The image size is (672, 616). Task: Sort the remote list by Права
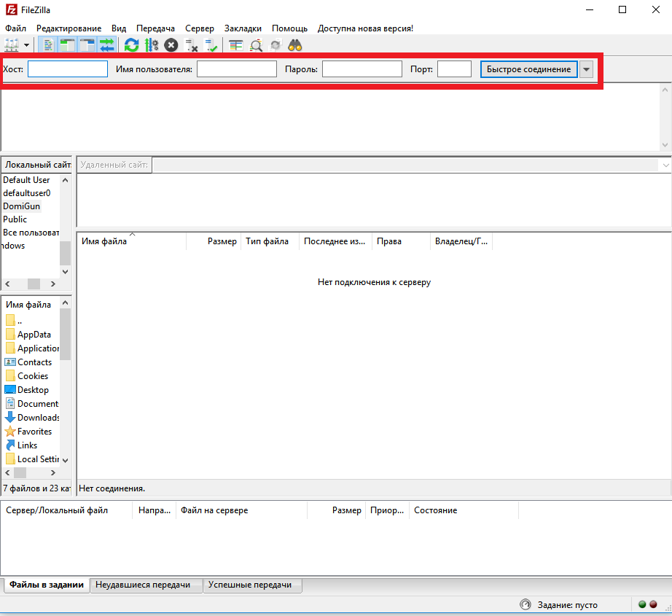click(x=401, y=241)
